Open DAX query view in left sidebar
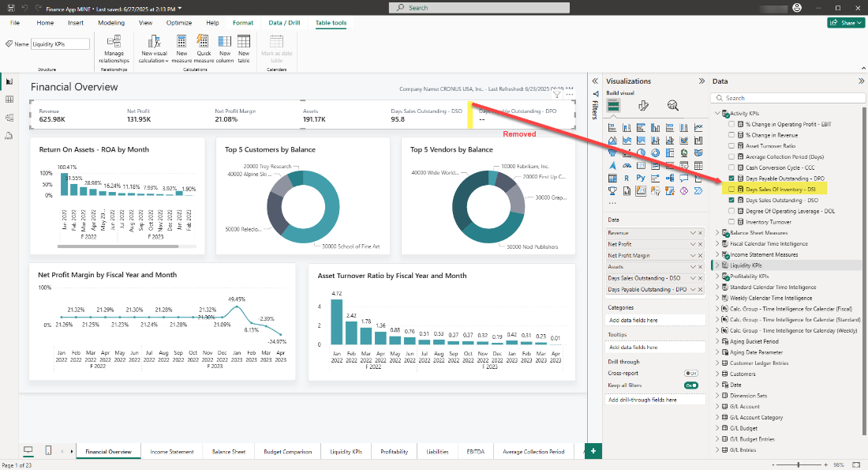The width and height of the screenshot is (868, 470). [x=9, y=136]
